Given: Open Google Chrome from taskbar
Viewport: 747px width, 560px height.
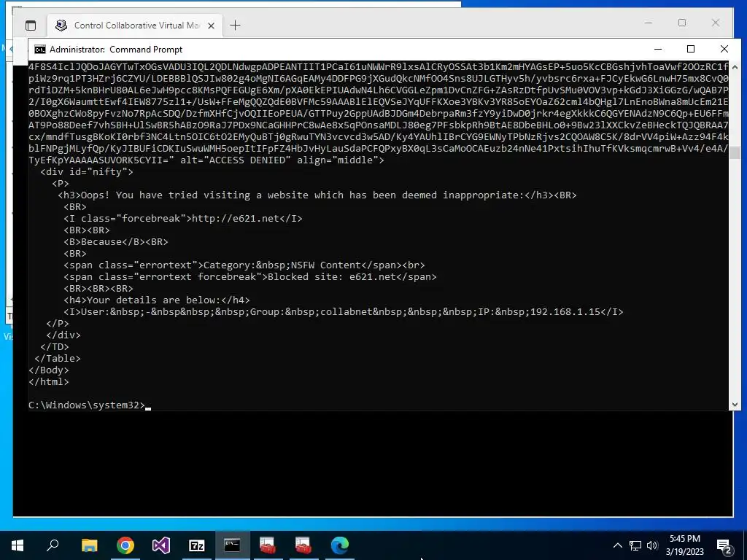Looking at the screenshot, I should tap(125, 545).
